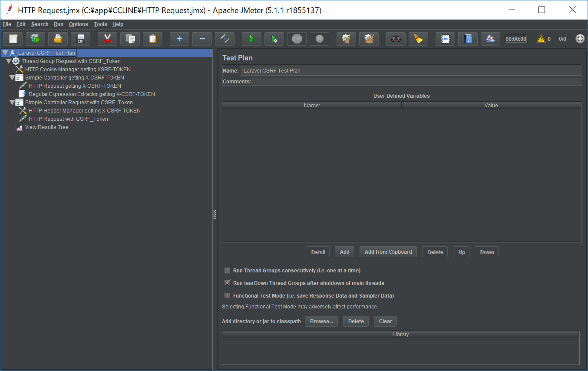Click the Add from Clipboard button
588x371 pixels.
click(388, 252)
